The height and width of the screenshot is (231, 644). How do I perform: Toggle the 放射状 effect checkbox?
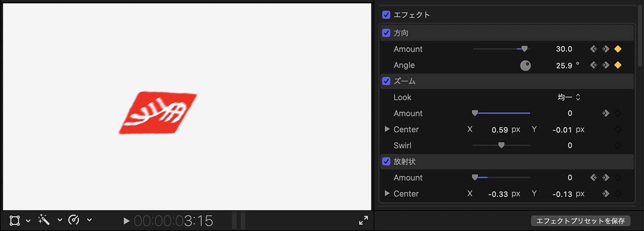point(386,161)
